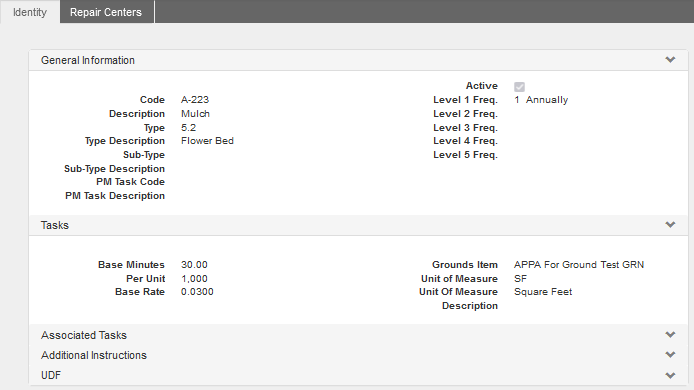The image size is (694, 390).
Task: Switch to the Identity tab
Action: pyautogui.click(x=30, y=12)
